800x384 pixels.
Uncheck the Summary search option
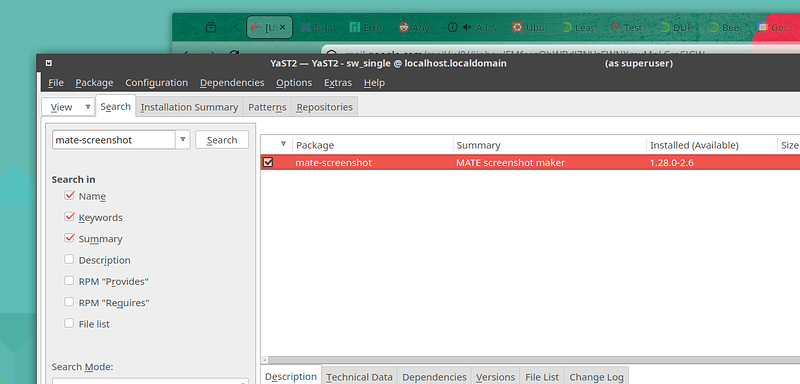pyautogui.click(x=69, y=238)
